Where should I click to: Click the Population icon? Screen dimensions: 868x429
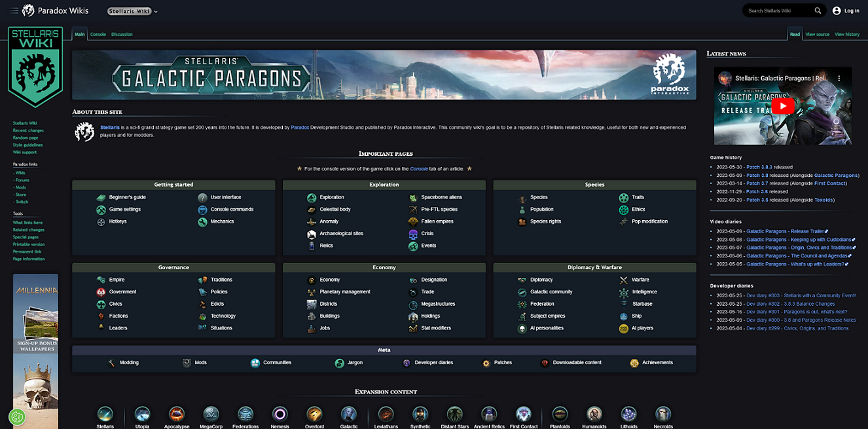522,210
